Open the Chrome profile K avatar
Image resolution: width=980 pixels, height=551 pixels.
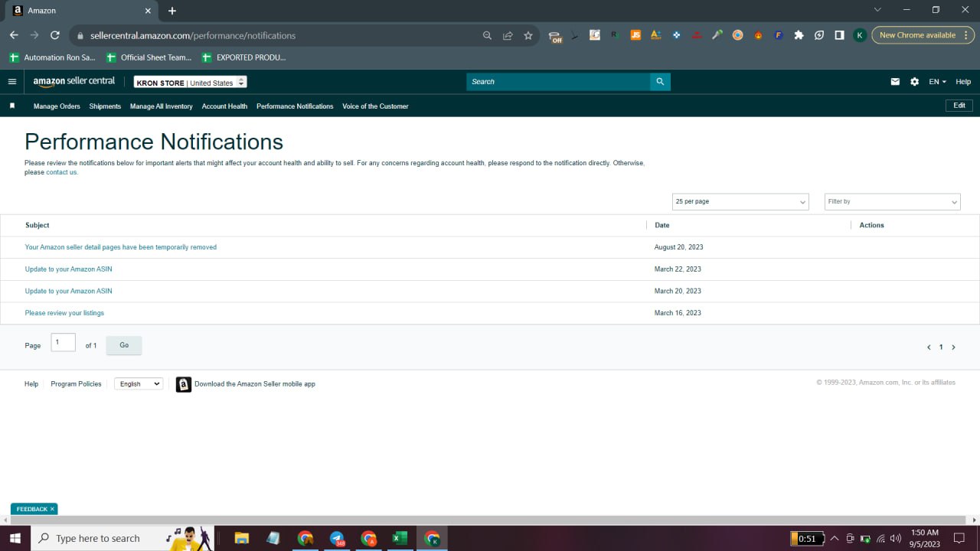click(860, 35)
